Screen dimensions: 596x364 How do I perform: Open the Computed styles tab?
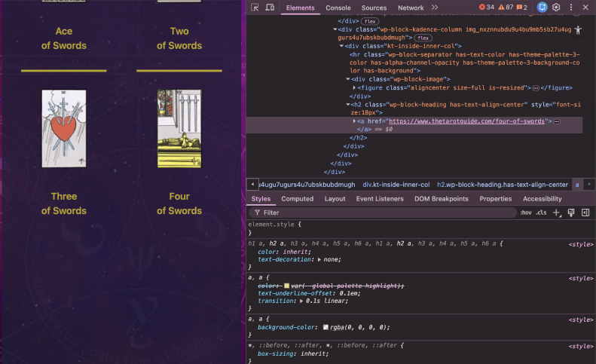click(297, 199)
